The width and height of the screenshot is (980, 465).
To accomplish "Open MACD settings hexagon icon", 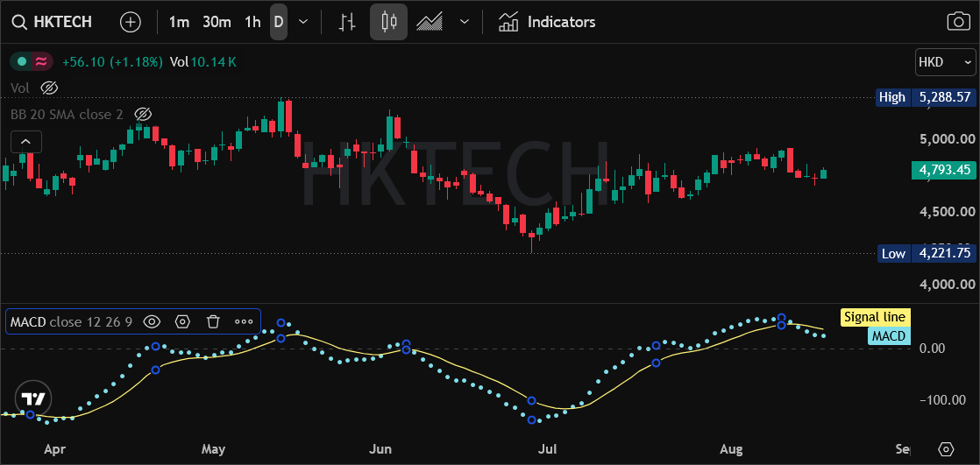I will tap(182, 321).
